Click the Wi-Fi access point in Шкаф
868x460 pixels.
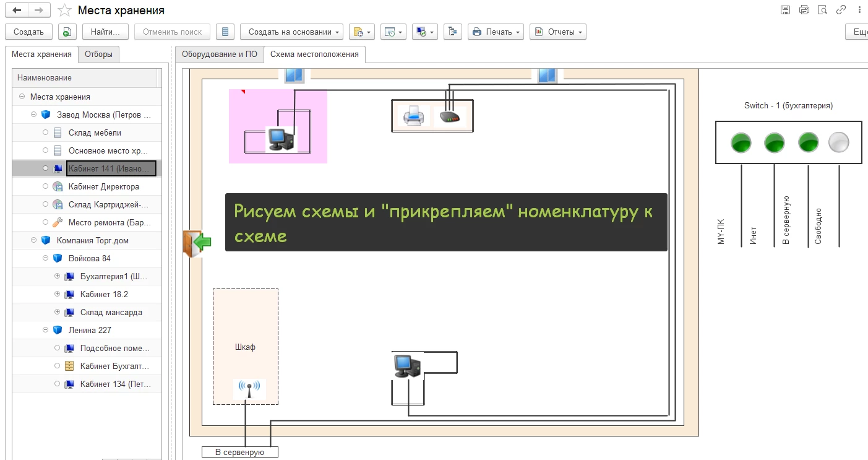[x=249, y=389]
